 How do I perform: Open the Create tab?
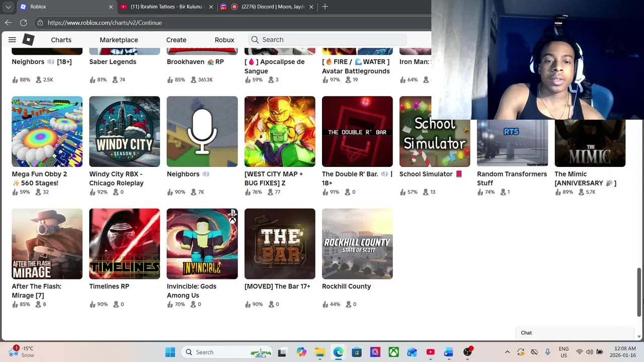[176, 40]
